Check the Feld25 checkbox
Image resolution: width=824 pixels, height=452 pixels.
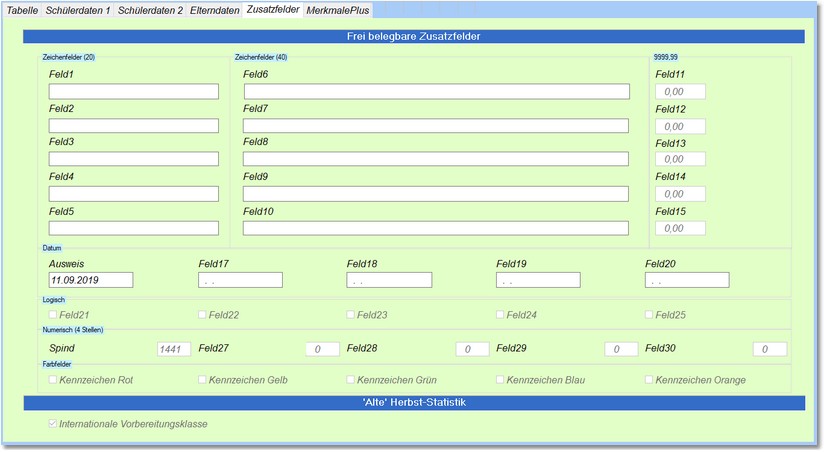click(650, 315)
